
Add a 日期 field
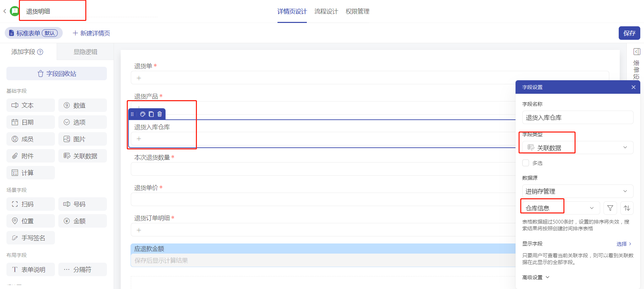click(x=31, y=122)
